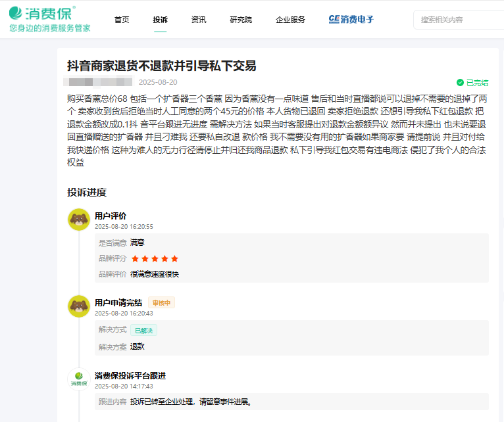Click the fifth star in 品牌评分
Image resolution: width=504 pixels, height=422 pixels.
pos(174,258)
